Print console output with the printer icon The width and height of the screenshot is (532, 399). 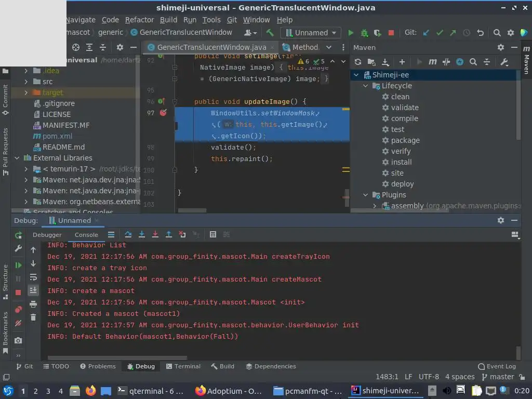pyautogui.click(x=33, y=304)
